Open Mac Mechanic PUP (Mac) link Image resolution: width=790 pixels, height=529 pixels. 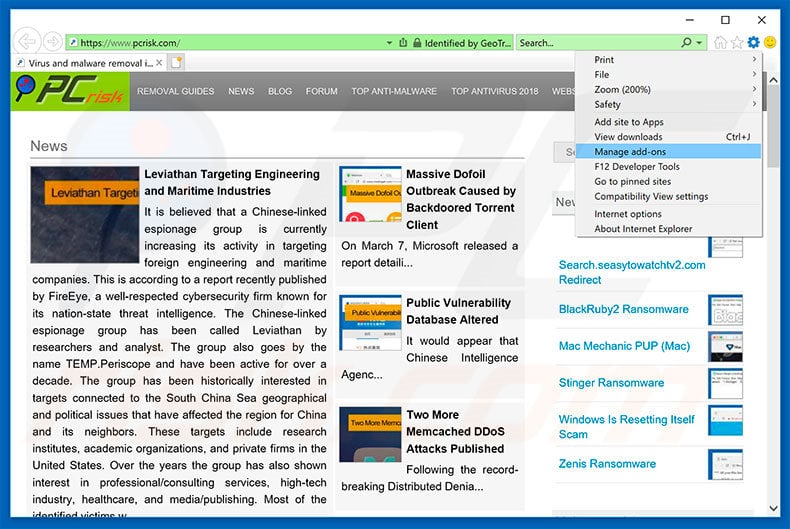click(x=624, y=346)
